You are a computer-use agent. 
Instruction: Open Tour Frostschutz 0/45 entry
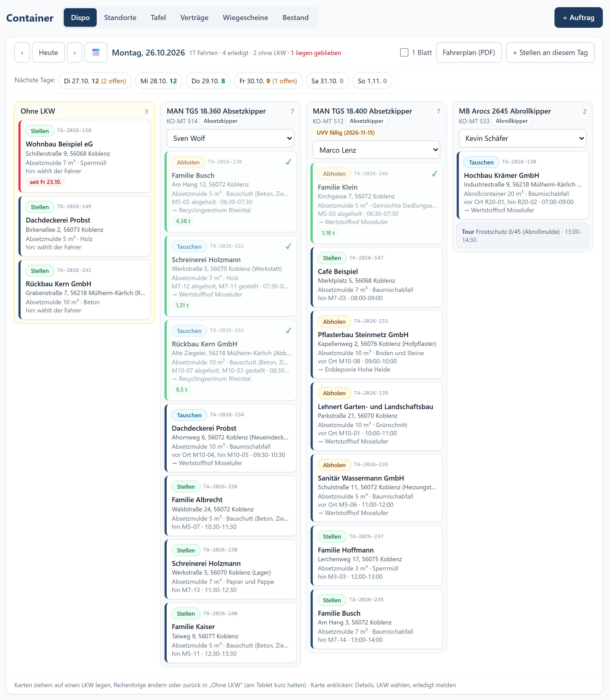[523, 236]
